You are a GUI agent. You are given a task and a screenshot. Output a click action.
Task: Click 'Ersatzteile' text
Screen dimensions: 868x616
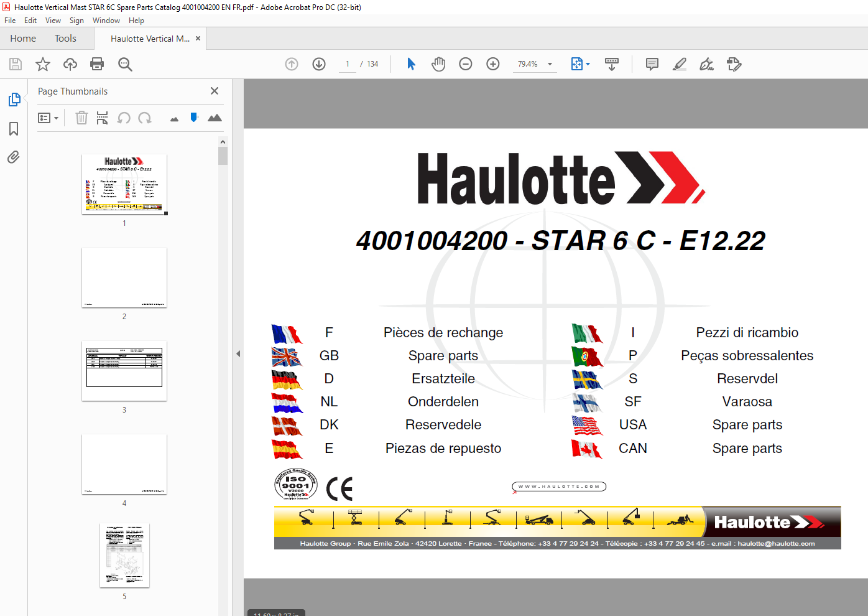pyautogui.click(x=443, y=379)
